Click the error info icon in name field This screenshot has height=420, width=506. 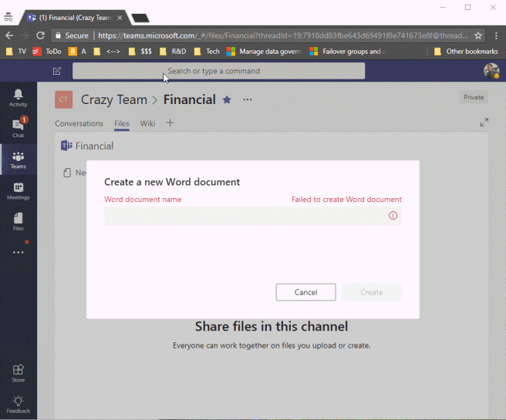click(393, 216)
